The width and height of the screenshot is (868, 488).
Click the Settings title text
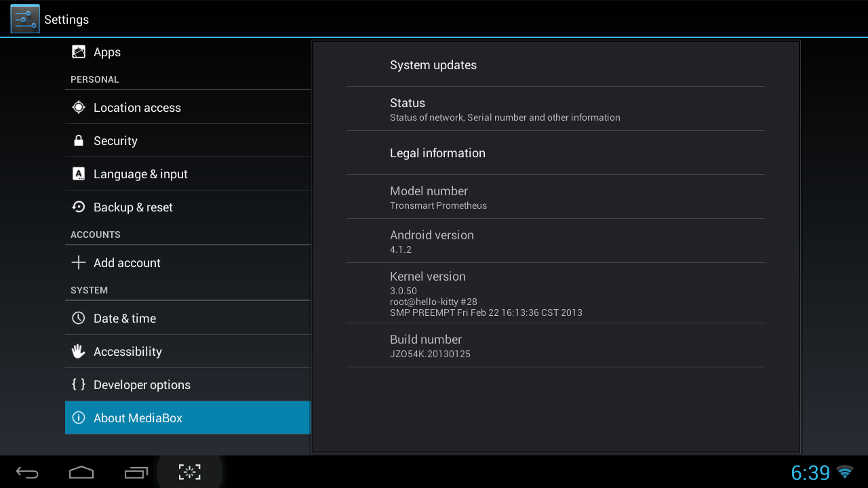(66, 20)
